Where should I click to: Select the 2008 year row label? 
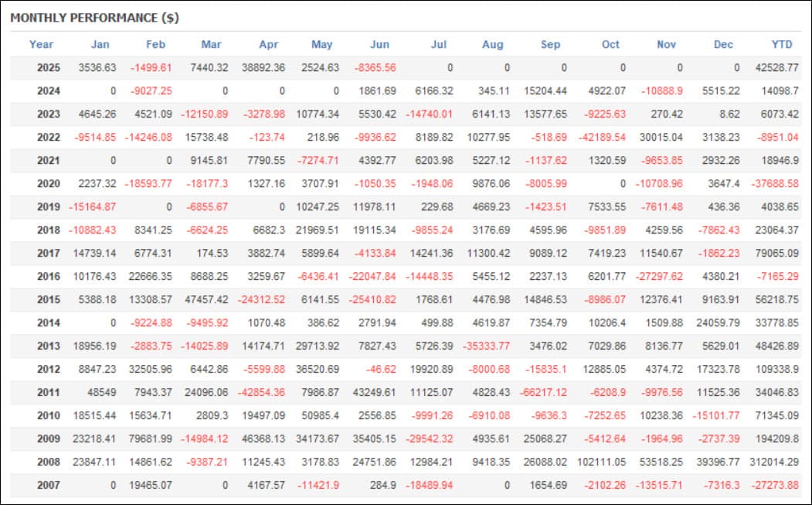pyautogui.click(x=48, y=462)
